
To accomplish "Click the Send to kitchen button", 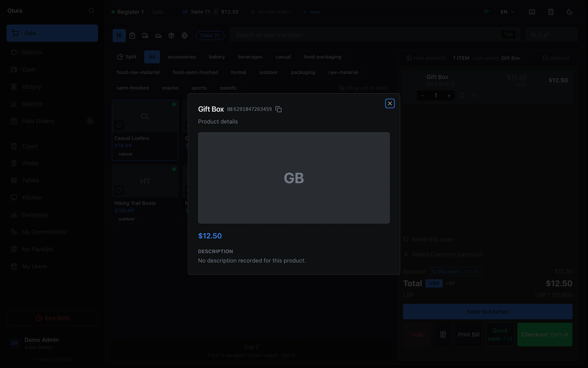I will pos(488,312).
